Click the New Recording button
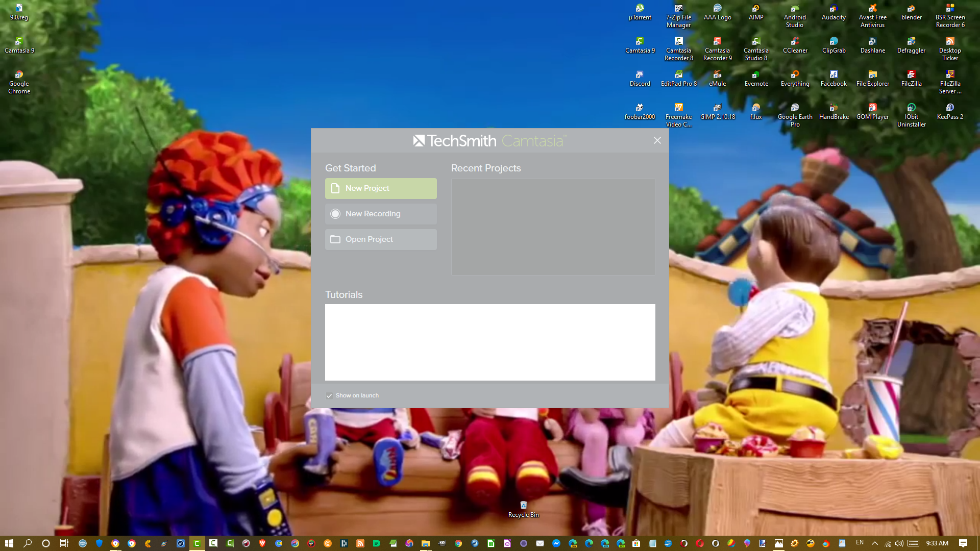Screen dimensions: 980x551 pos(381,214)
